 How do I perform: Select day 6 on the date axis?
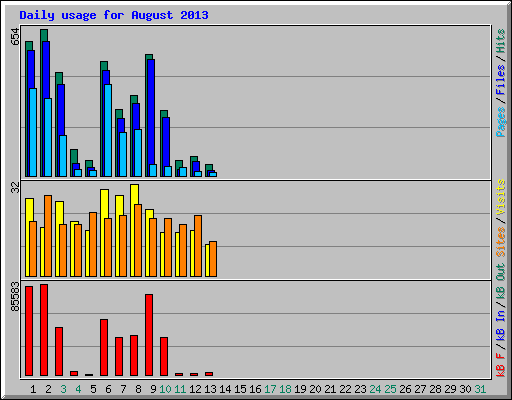point(108,389)
